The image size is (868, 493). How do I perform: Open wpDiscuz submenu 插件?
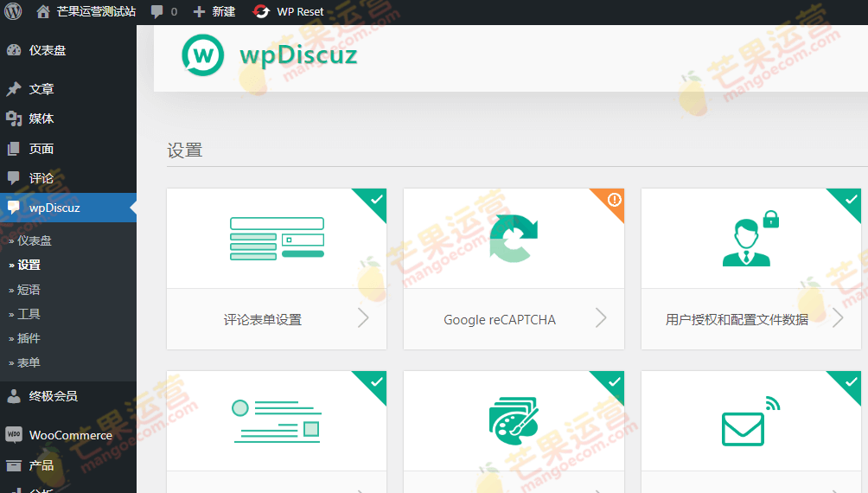[29, 338]
